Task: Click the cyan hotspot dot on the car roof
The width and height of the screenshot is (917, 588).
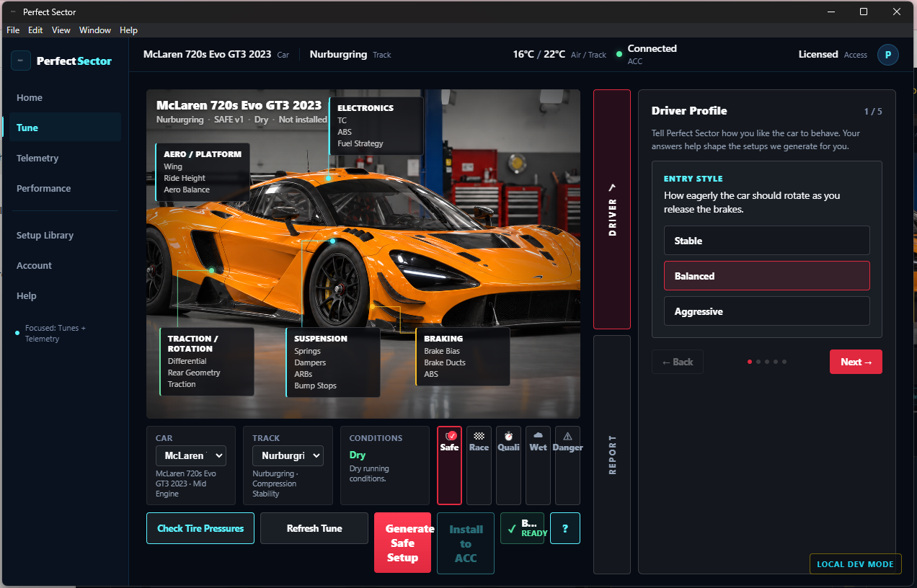Action: point(328,178)
